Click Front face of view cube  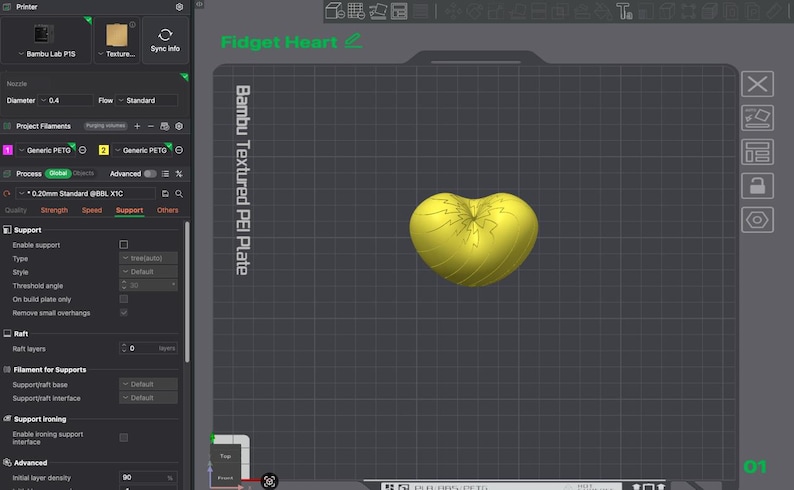[225, 478]
